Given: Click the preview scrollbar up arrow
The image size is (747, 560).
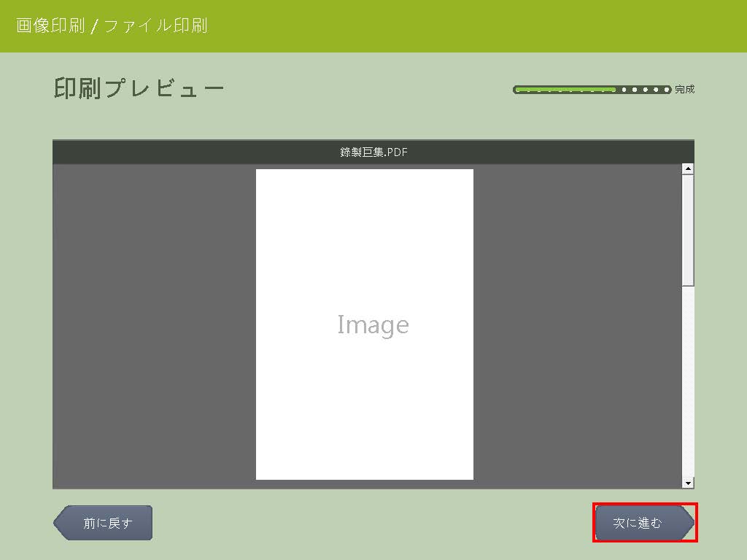Looking at the screenshot, I should point(687,169).
